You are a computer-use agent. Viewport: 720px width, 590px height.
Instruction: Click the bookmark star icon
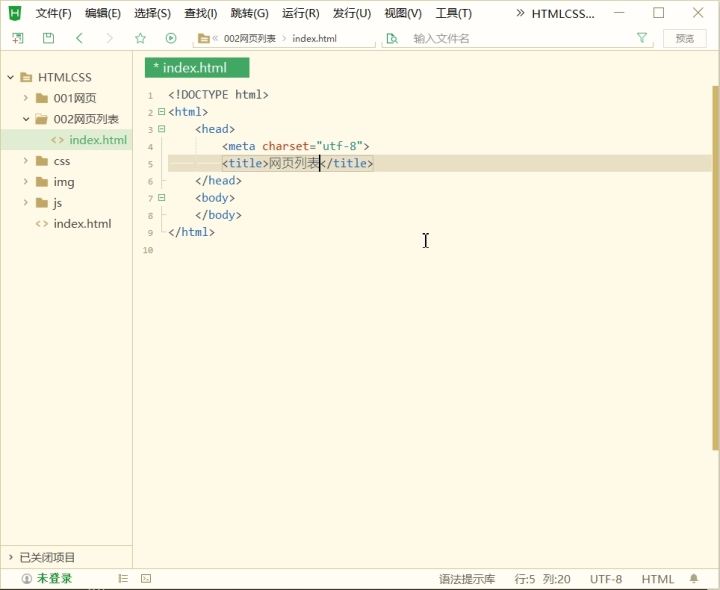(140, 38)
